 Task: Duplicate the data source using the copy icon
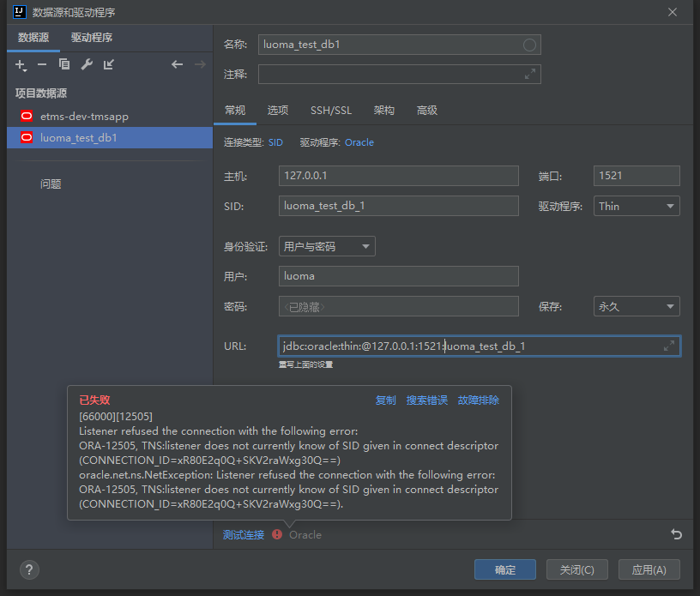64,64
